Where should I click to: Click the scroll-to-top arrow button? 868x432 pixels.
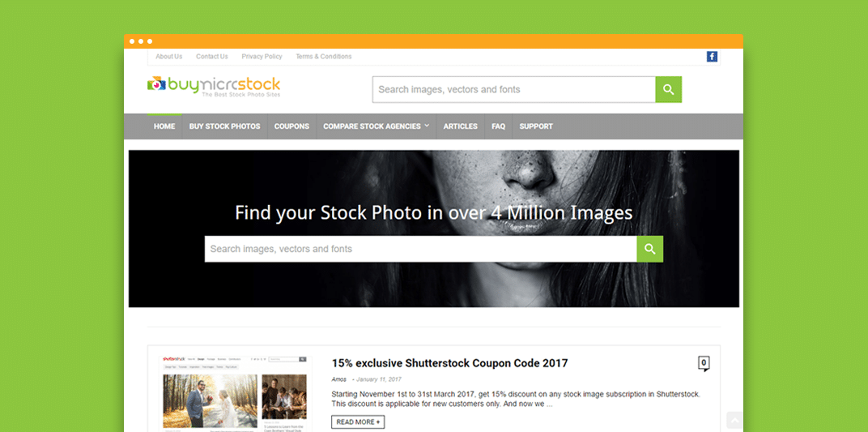734,421
